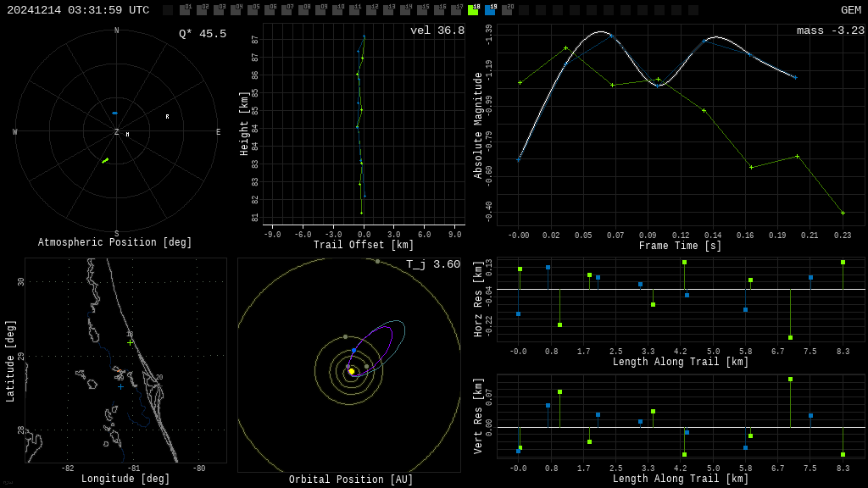Click the blue station 19 indicator box

pyautogui.click(x=490, y=10)
